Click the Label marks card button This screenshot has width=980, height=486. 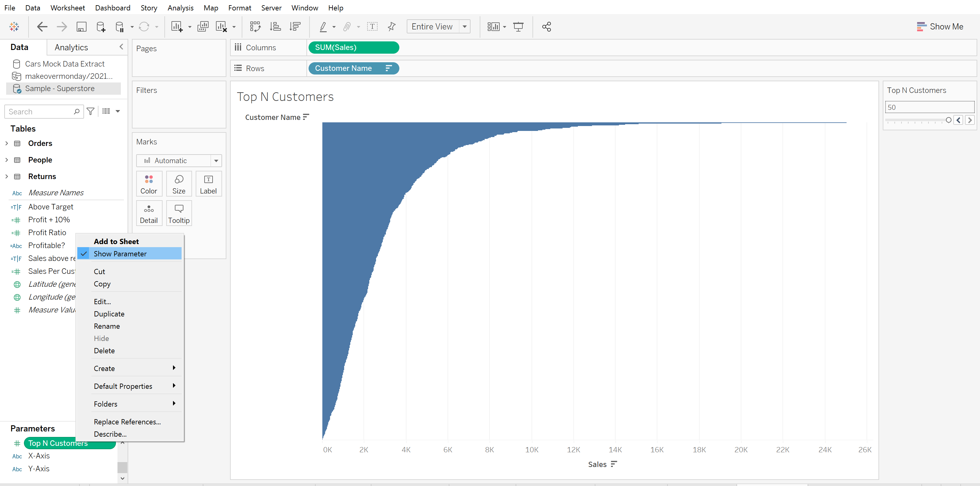click(x=209, y=184)
